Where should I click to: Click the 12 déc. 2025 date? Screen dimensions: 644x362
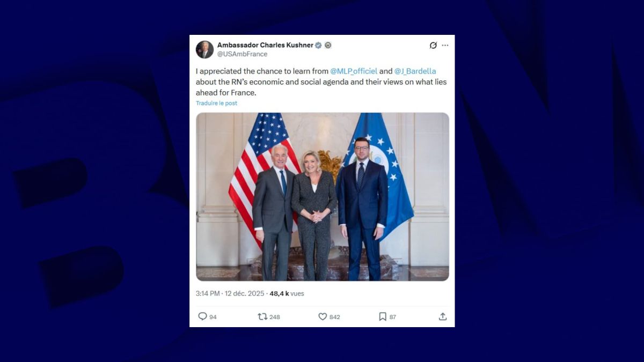tap(245, 293)
